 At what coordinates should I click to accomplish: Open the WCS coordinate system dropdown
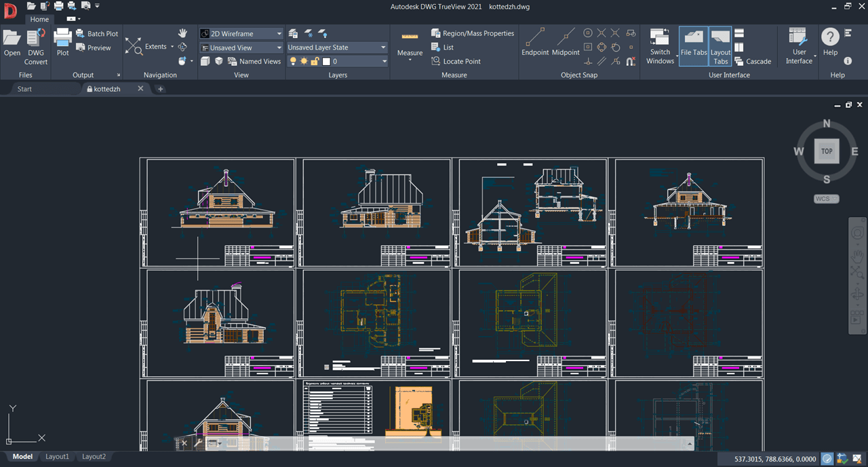coord(827,199)
